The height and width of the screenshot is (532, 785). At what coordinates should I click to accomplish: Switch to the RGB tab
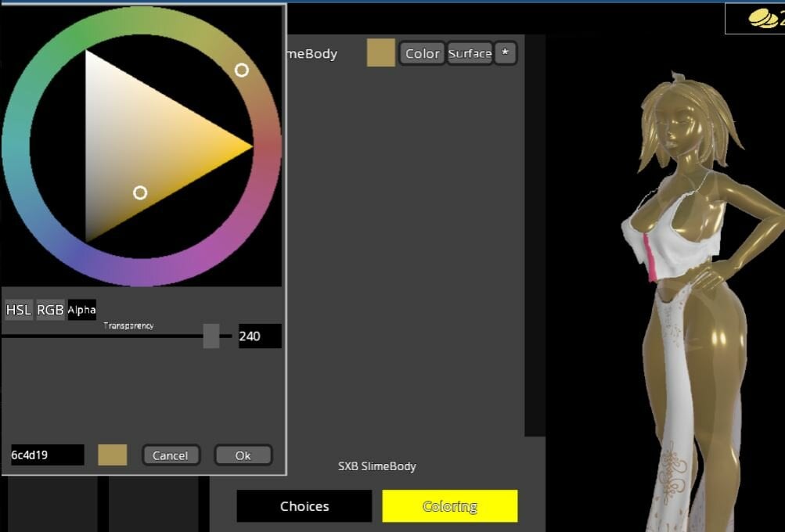point(50,310)
